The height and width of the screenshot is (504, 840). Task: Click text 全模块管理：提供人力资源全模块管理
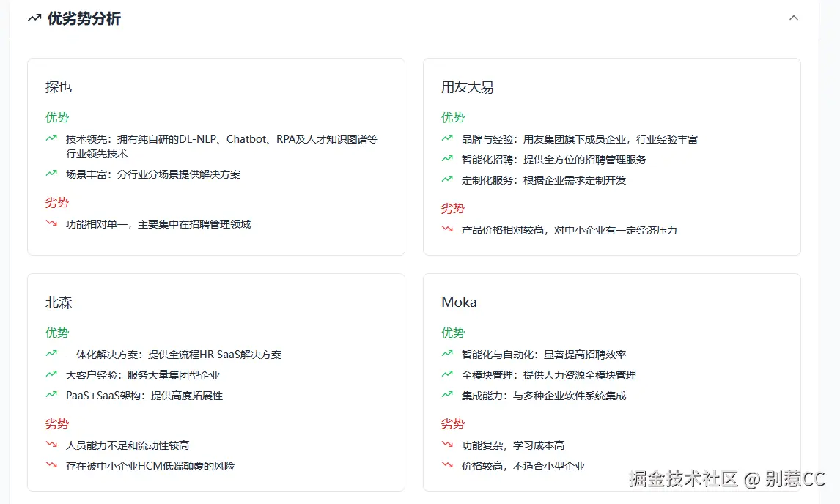(549, 375)
